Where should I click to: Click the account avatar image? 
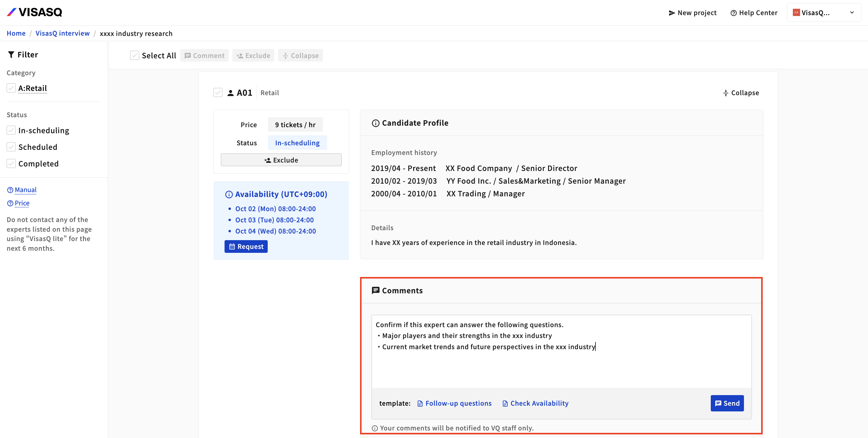796,12
